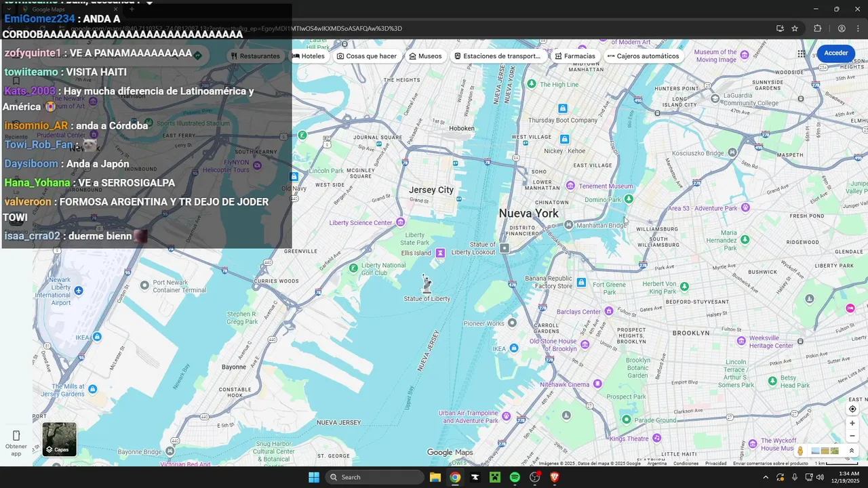The width and height of the screenshot is (868, 488).
Task: Expand the imagery panel double chevron
Action: click(x=852, y=451)
